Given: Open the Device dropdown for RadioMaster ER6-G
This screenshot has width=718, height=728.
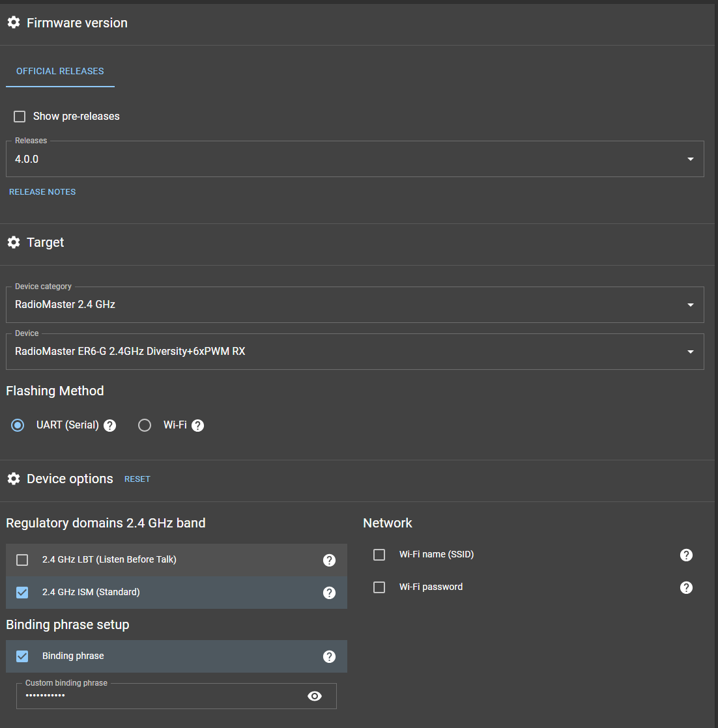Looking at the screenshot, I should coord(355,352).
